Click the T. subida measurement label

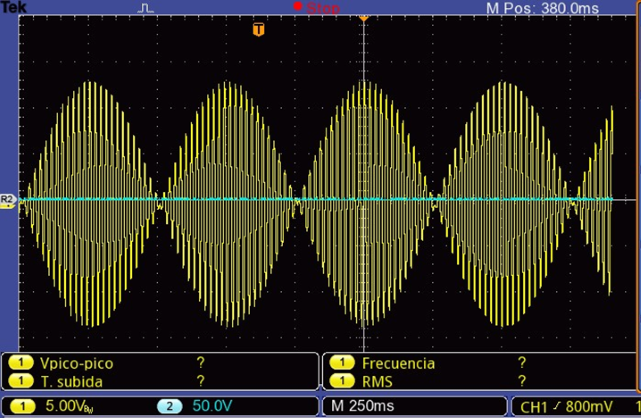(x=72, y=382)
